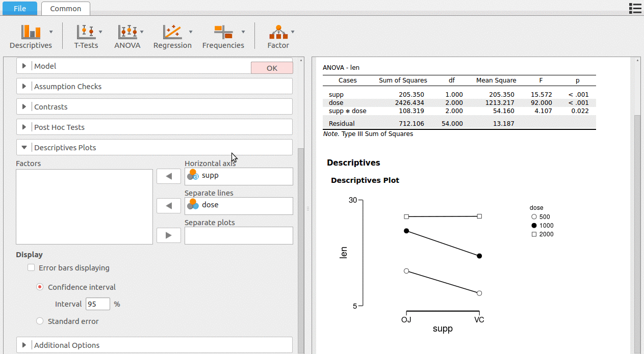Open the Descriptives dropdown arrow

[x=51, y=32]
